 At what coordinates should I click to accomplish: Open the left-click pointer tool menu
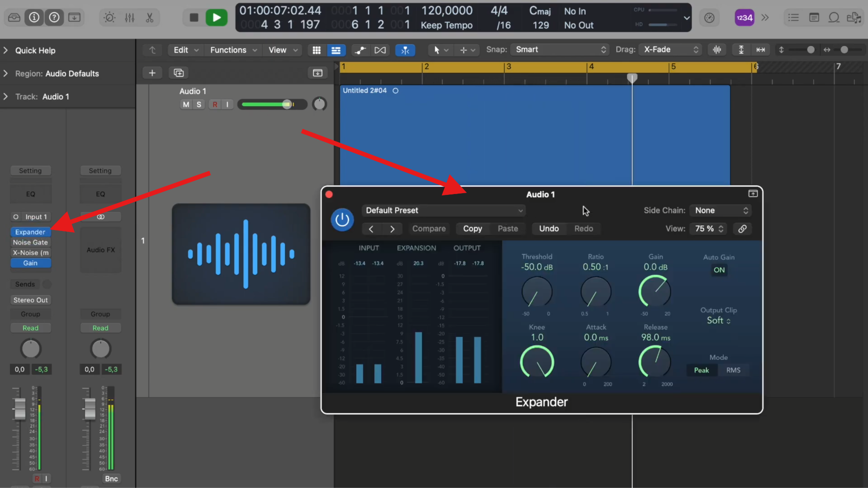[440, 50]
